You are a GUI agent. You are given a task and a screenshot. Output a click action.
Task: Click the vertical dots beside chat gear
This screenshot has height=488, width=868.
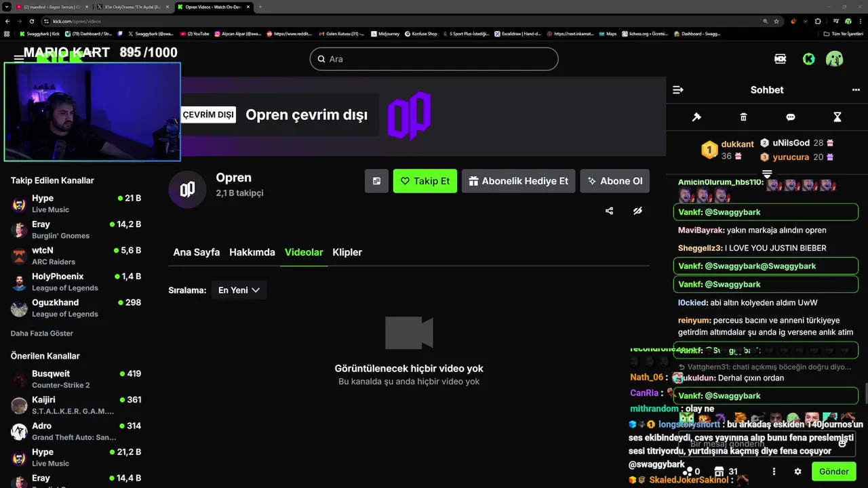774,471
